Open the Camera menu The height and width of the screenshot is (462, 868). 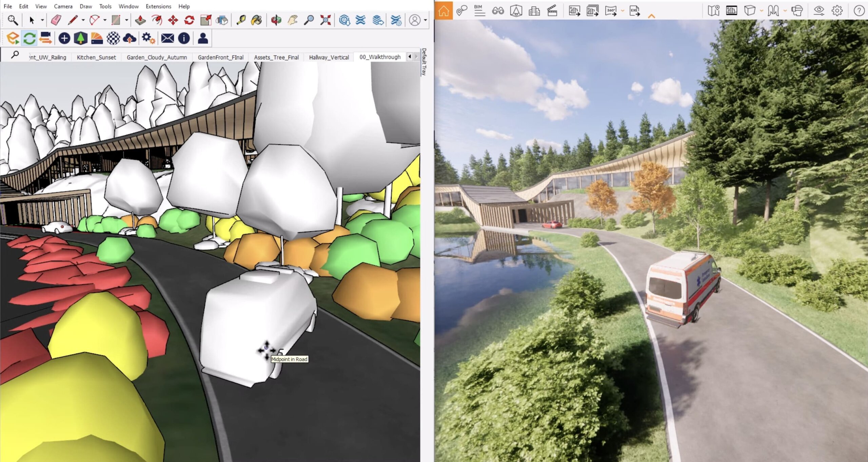63,6
